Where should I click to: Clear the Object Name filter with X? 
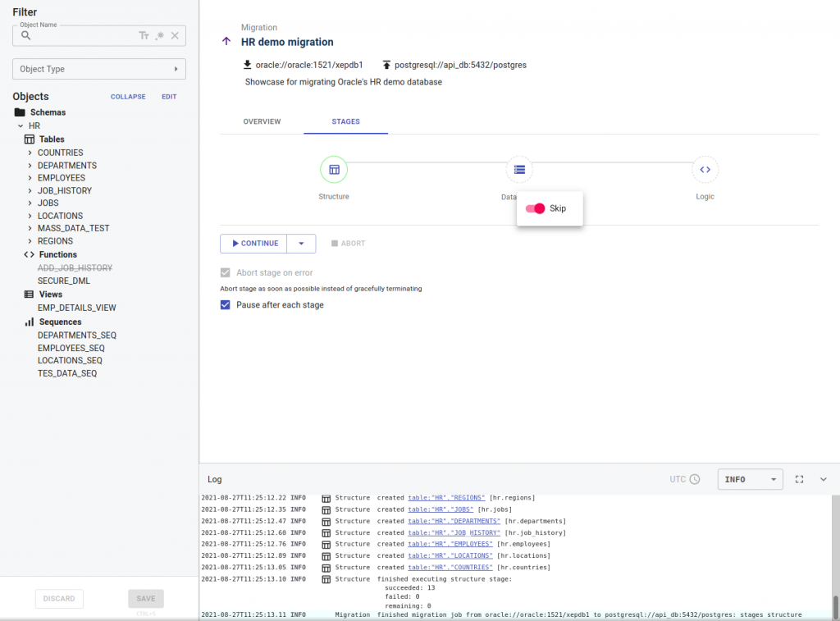(175, 35)
